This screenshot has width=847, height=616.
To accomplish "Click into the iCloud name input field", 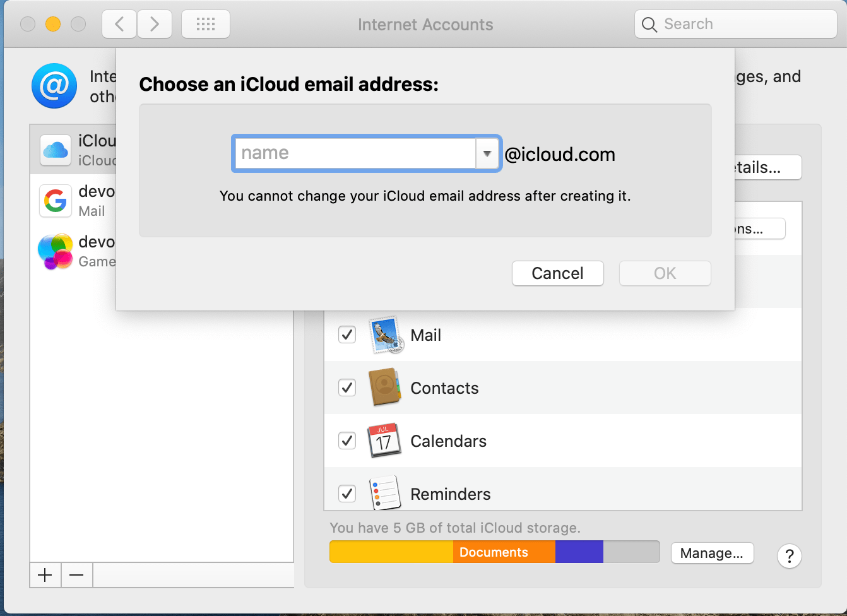I will (355, 153).
